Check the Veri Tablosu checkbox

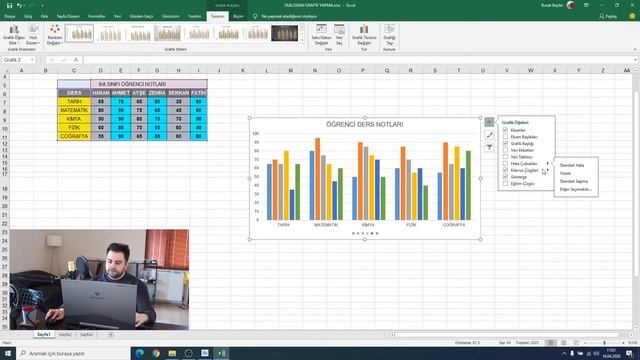pyautogui.click(x=505, y=157)
